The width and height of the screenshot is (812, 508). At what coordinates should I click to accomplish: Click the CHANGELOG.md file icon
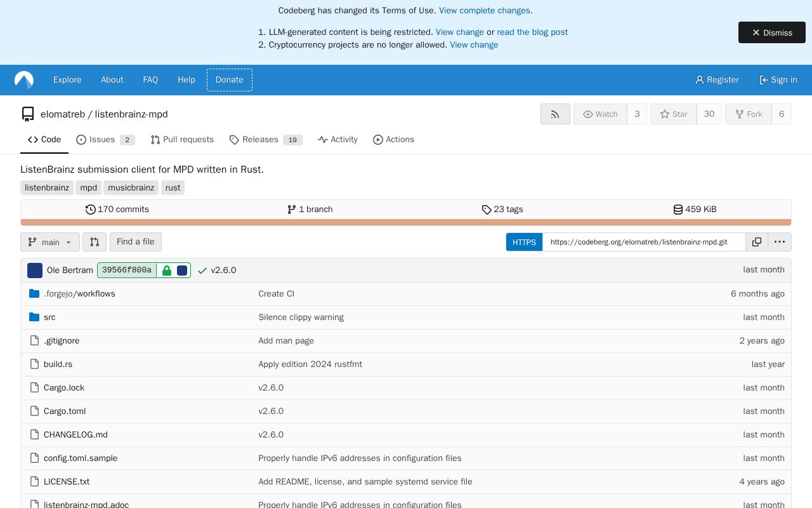[34, 435]
